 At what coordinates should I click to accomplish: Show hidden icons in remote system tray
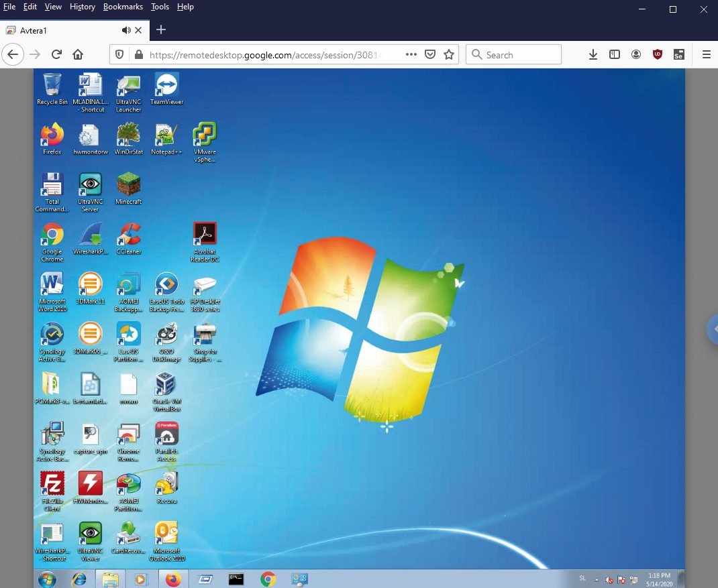point(597,579)
